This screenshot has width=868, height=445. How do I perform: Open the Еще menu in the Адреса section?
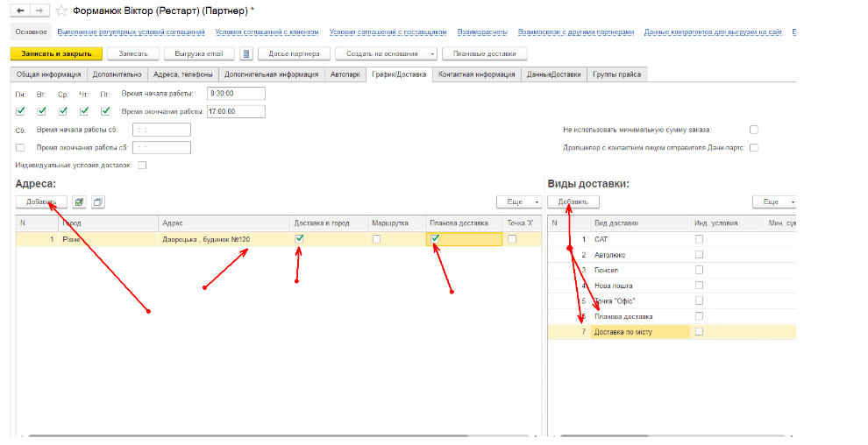click(518, 202)
